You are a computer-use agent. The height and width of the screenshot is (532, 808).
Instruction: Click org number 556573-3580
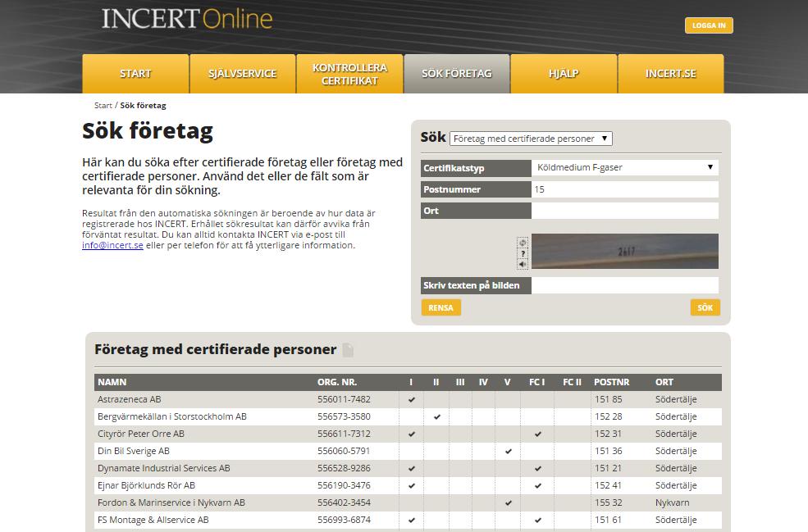[x=344, y=416]
